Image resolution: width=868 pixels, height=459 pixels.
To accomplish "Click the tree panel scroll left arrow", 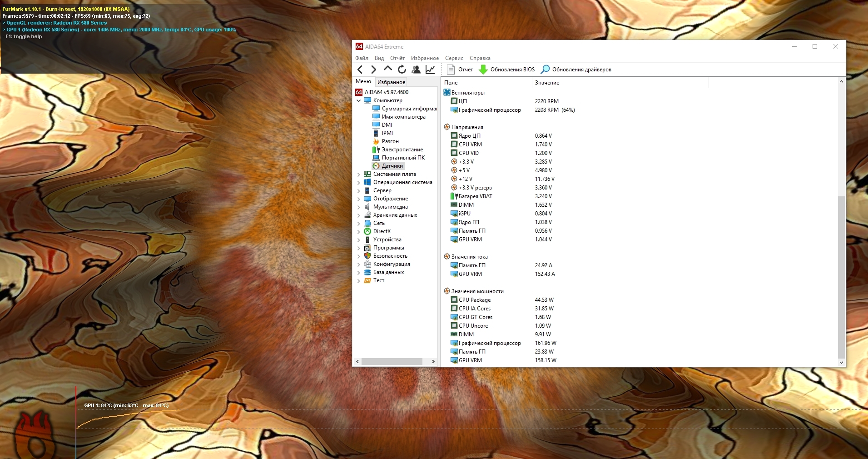I will click(357, 362).
